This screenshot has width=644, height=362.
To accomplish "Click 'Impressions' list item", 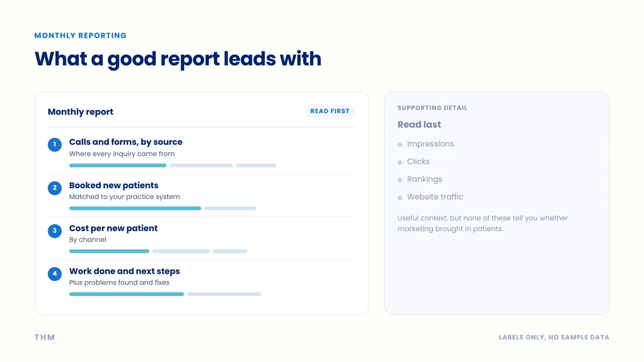I will click(430, 144).
